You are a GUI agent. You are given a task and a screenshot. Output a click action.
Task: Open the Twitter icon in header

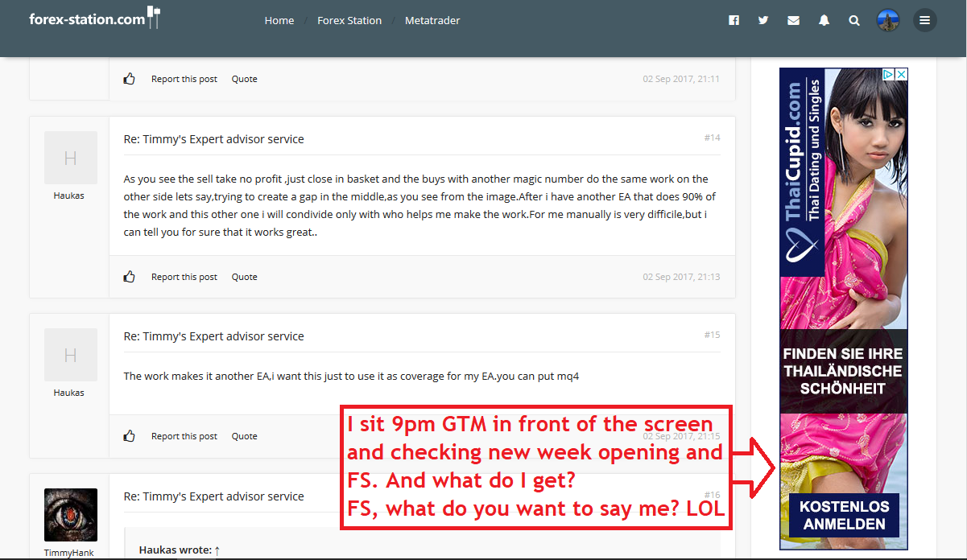pos(763,21)
